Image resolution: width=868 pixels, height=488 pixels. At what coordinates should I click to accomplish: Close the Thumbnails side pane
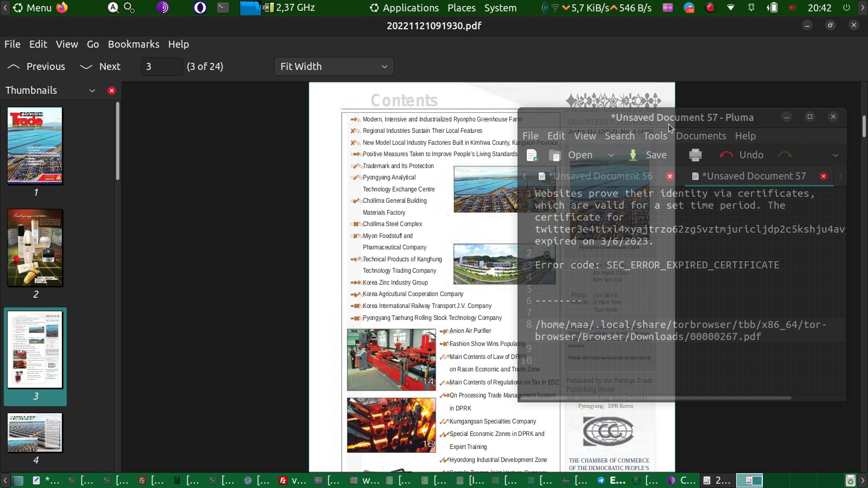(112, 91)
